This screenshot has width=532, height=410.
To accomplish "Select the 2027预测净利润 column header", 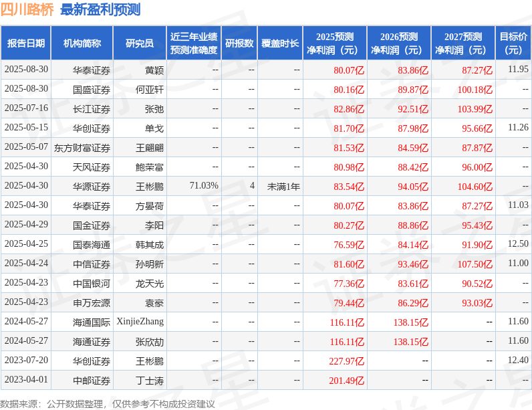I will (x=463, y=43).
